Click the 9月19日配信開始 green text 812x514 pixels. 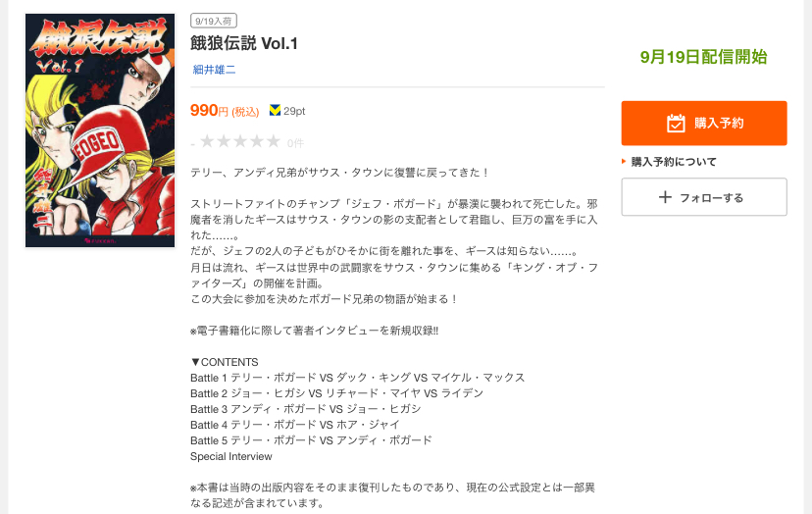[x=704, y=57]
